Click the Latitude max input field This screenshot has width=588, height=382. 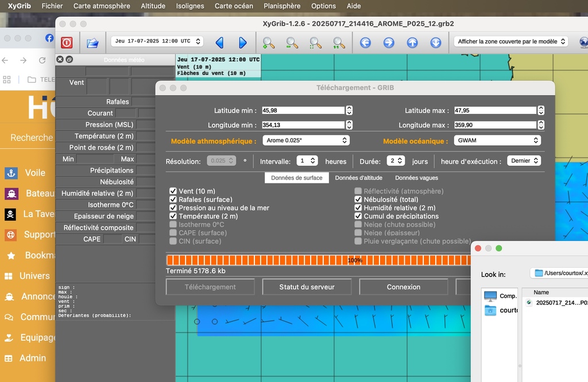[495, 111]
